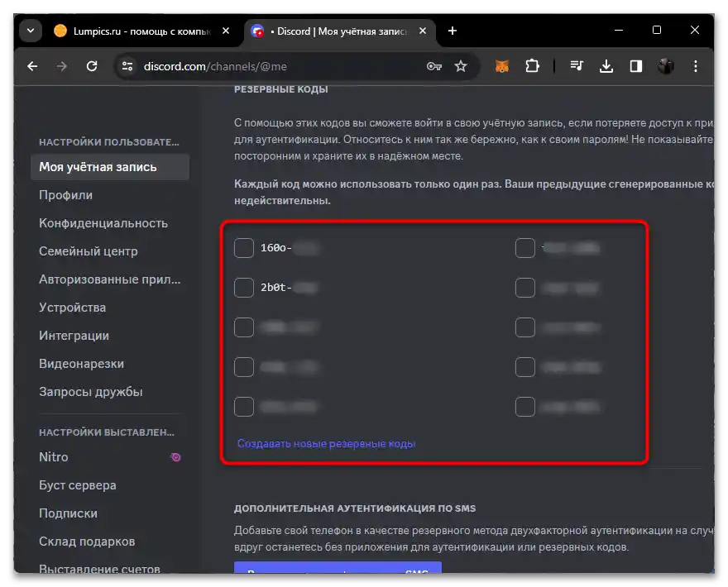Check fifth left-column backup code checkbox
This screenshot has height=587, width=728.
(x=244, y=407)
